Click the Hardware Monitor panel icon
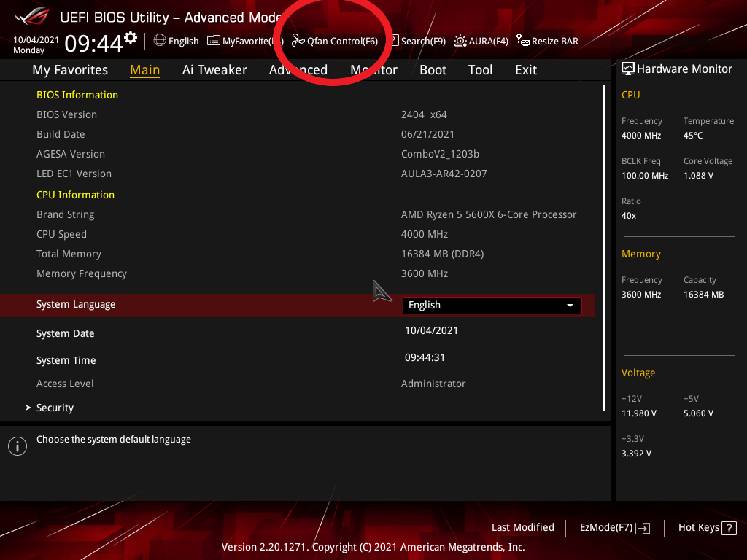The image size is (747, 560). coord(629,69)
